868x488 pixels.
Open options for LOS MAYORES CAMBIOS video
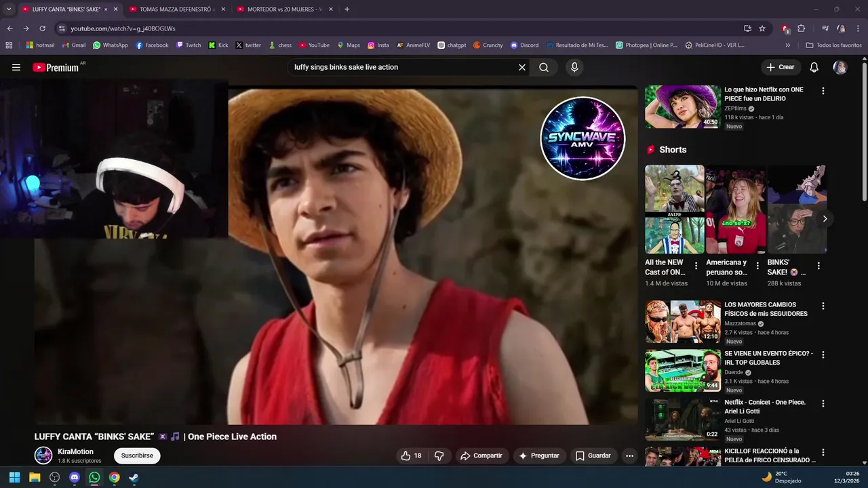click(x=823, y=306)
